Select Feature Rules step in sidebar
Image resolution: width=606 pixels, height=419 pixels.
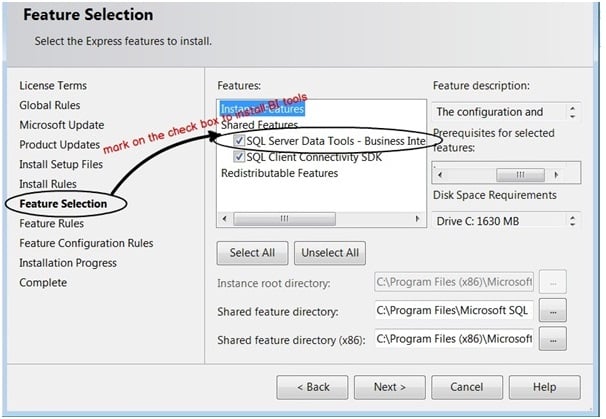(51, 223)
